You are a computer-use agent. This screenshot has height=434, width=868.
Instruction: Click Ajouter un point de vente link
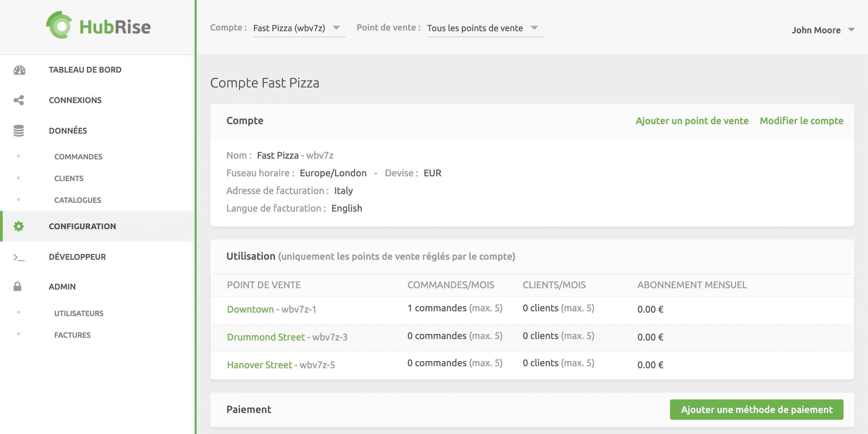click(x=692, y=121)
